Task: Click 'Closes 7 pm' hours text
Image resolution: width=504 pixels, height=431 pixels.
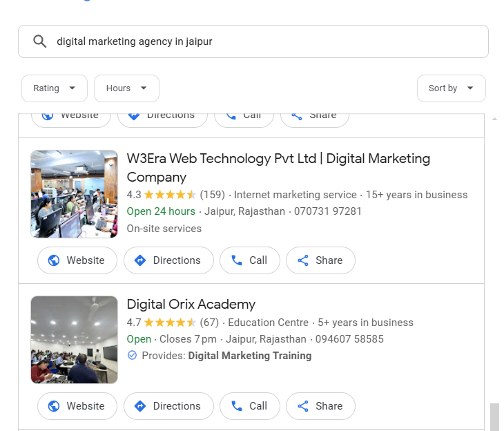Action: tap(188, 339)
